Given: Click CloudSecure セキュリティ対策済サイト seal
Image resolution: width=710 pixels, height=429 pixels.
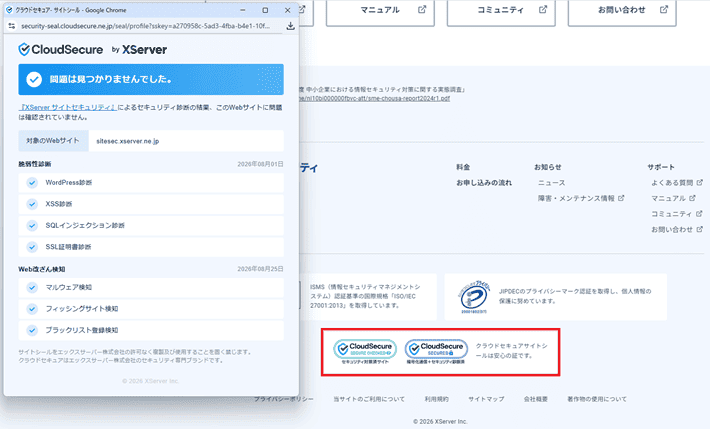Looking at the screenshot, I should pos(365,352).
